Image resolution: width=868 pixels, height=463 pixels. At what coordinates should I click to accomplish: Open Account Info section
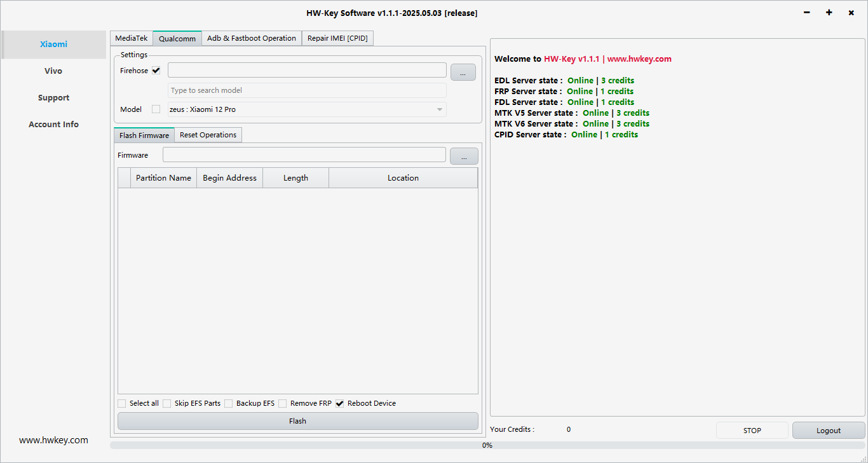click(x=53, y=125)
